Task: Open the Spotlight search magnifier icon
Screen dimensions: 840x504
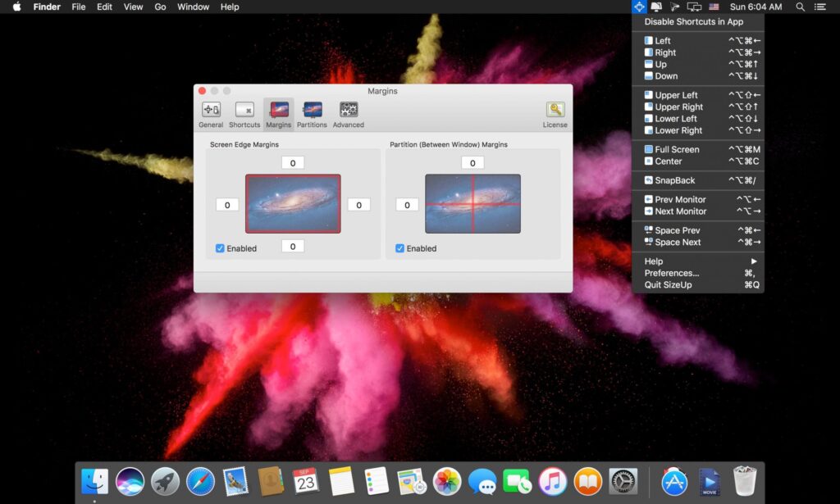Action: pos(800,7)
